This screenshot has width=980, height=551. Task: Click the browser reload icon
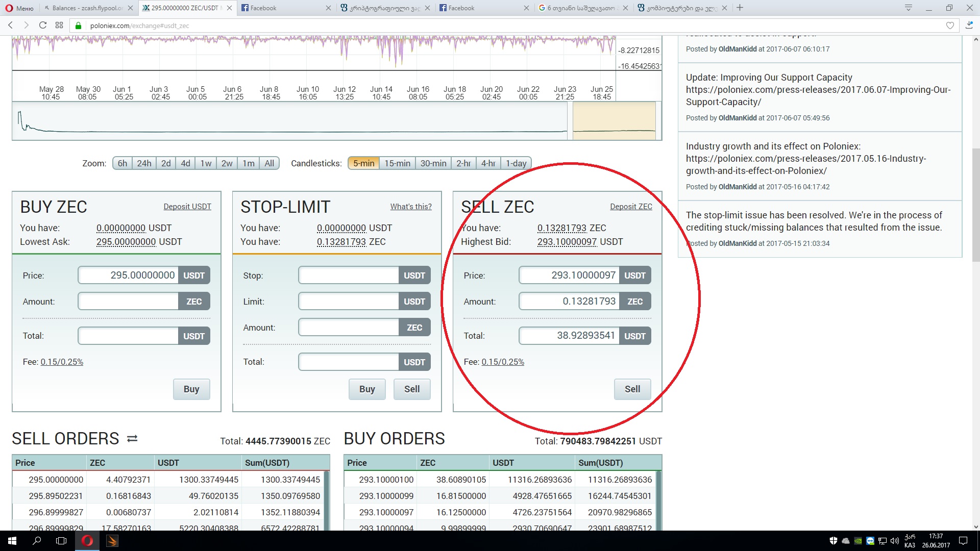click(x=43, y=26)
